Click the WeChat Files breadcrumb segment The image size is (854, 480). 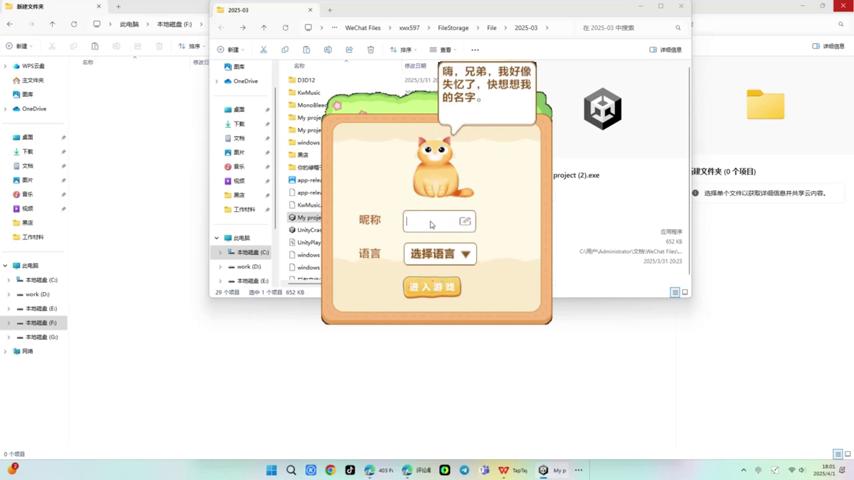(363, 28)
